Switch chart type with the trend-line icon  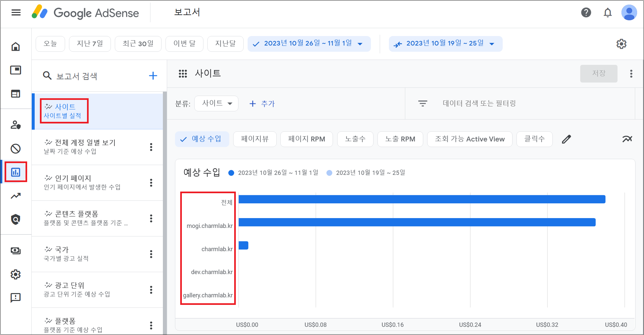click(627, 139)
